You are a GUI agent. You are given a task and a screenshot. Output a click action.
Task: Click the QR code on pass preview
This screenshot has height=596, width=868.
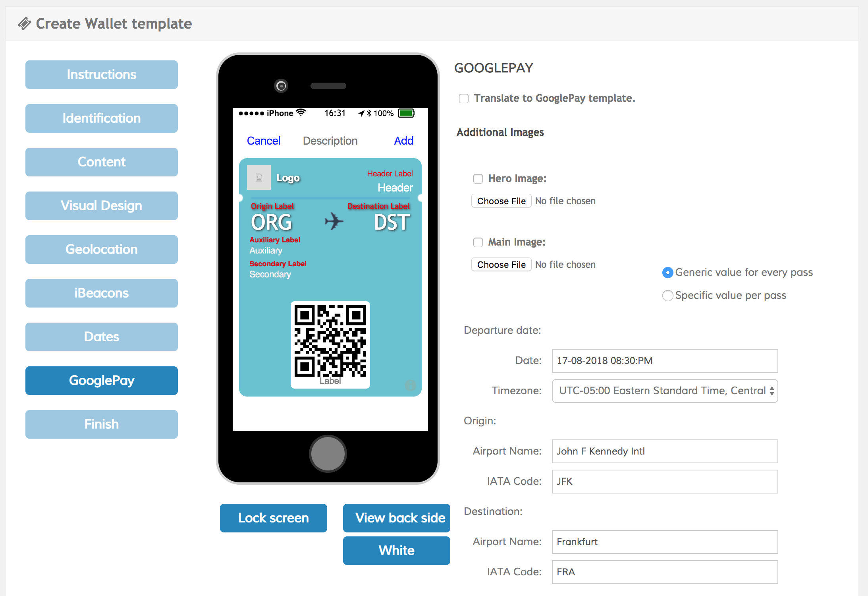[330, 341]
